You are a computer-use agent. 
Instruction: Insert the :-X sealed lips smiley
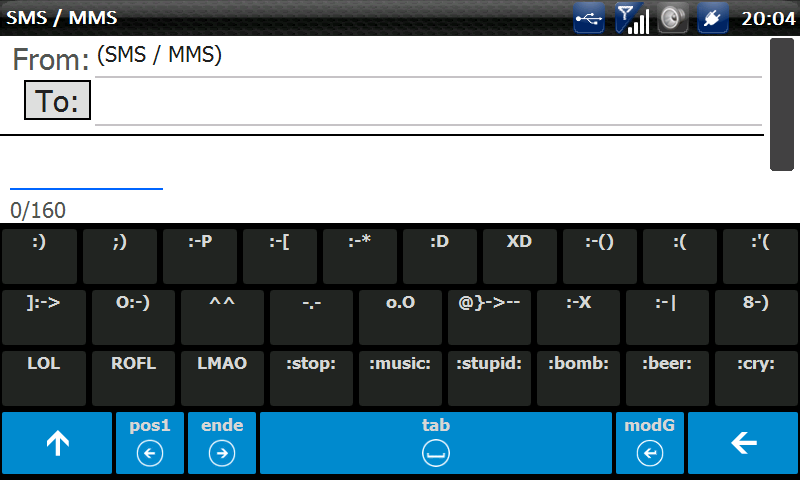click(578, 317)
